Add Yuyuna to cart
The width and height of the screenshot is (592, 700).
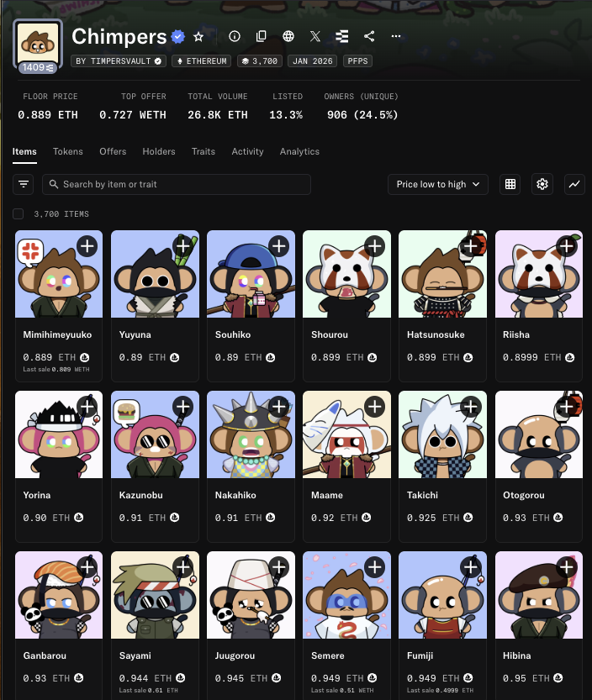click(182, 246)
